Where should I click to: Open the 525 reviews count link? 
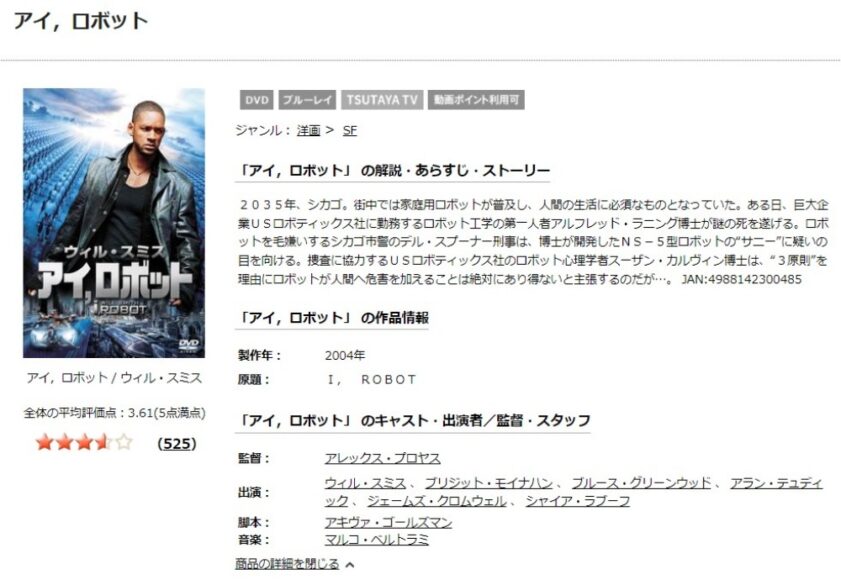coord(177,443)
